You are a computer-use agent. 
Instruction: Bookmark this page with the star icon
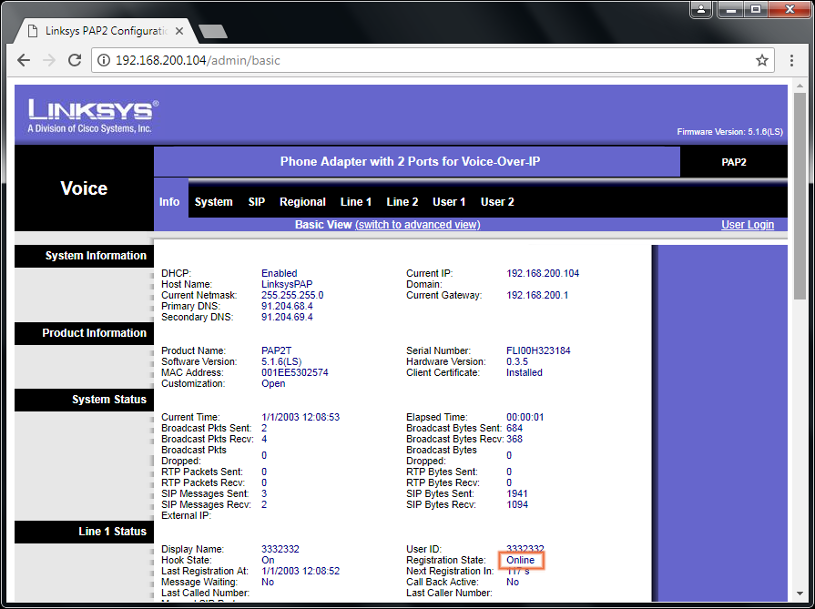click(762, 60)
